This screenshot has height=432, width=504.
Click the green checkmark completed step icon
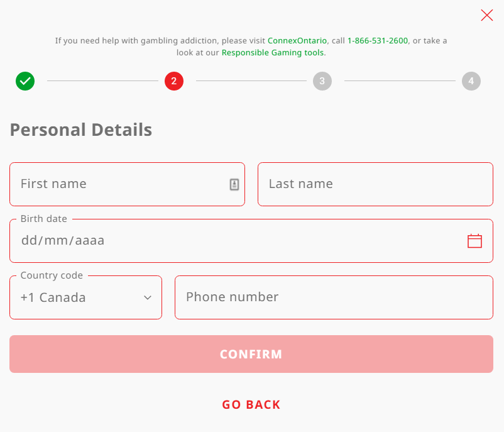tap(25, 81)
